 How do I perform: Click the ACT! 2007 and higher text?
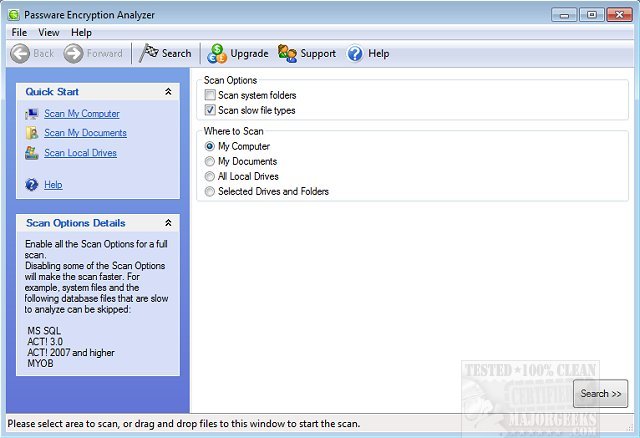click(x=71, y=353)
